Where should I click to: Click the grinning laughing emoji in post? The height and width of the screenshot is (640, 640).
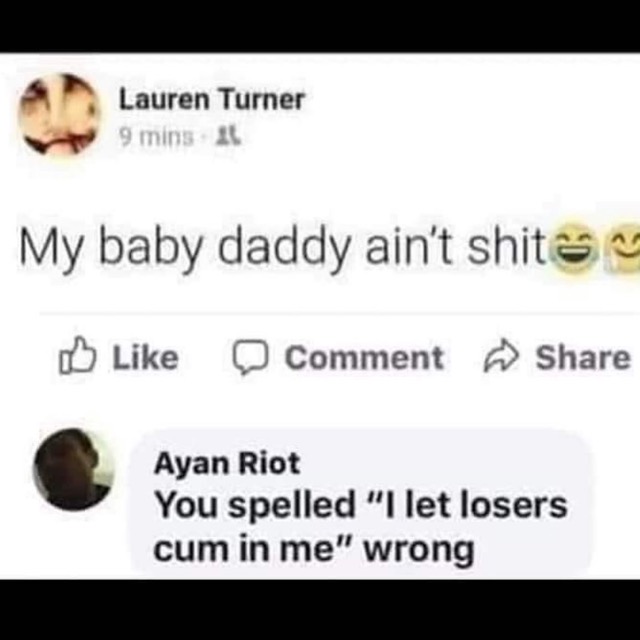click(573, 248)
